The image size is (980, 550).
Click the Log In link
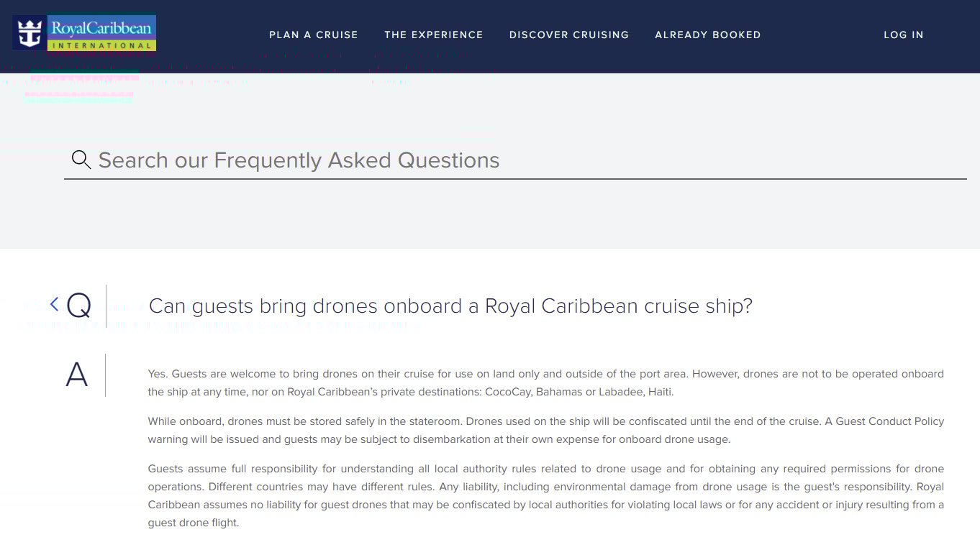[x=904, y=35]
